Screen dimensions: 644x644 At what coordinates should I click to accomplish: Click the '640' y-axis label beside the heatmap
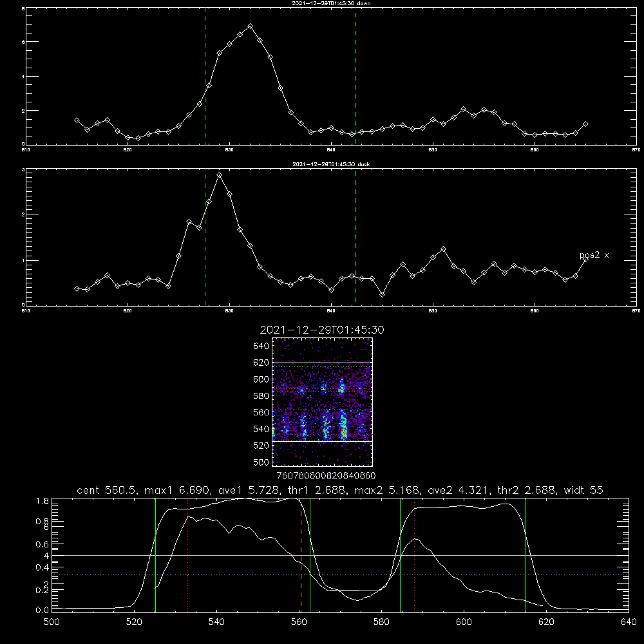click(x=261, y=346)
